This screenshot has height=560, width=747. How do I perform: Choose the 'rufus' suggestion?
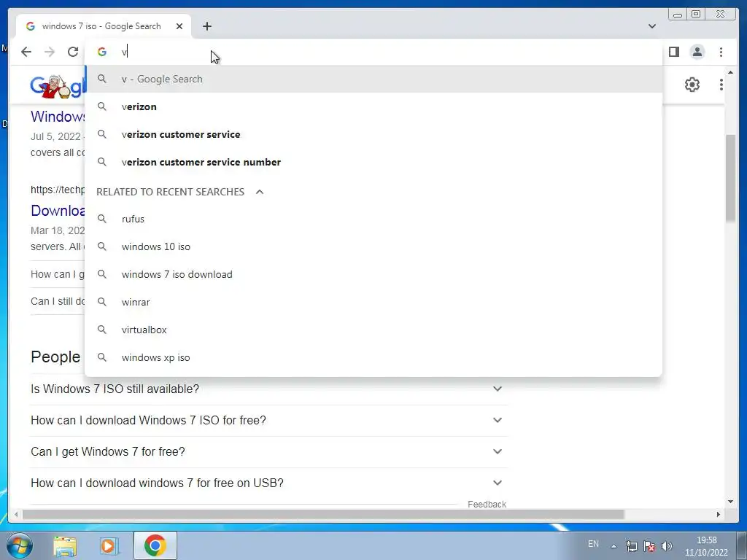(x=373, y=219)
